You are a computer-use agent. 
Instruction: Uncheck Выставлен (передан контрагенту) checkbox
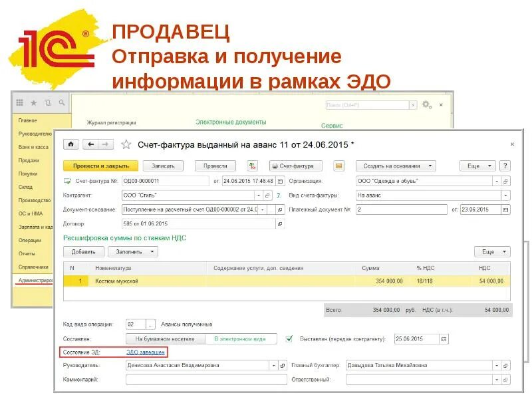click(x=291, y=338)
